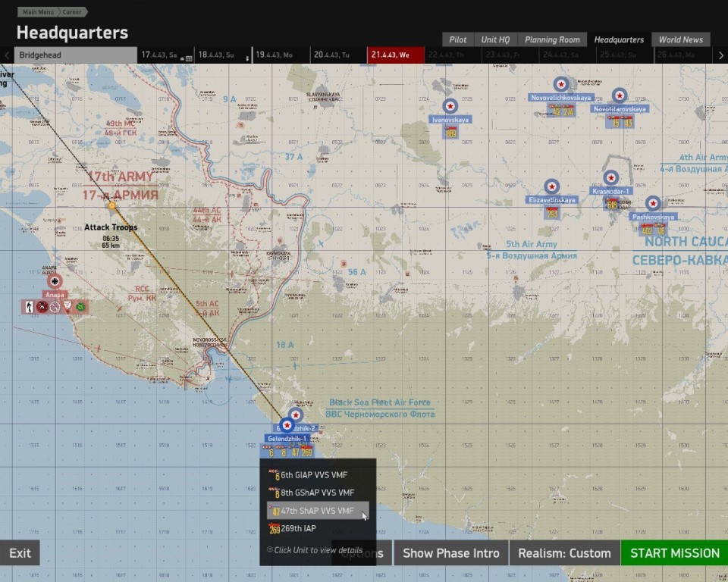Click the Attack Troops waypoint marker
728x582 pixels.
tap(112, 205)
